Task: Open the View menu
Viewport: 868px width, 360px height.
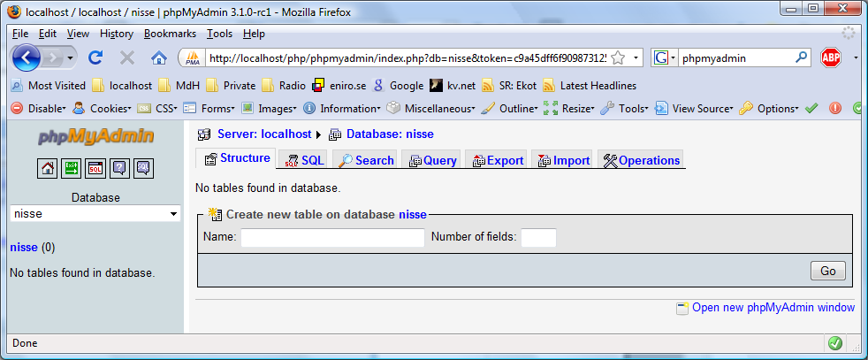Action: coord(78,34)
